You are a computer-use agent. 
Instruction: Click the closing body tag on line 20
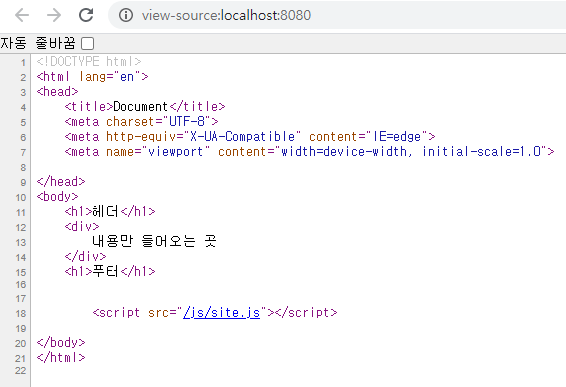[61, 343]
